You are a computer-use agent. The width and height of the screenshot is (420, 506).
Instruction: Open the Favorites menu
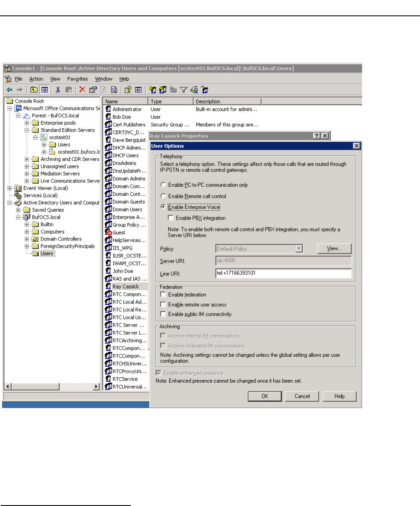click(x=77, y=79)
